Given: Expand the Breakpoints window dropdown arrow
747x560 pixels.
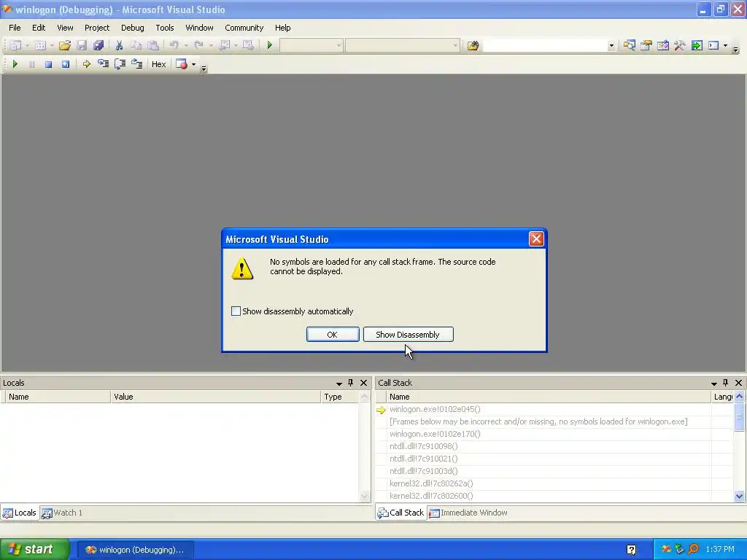Looking at the screenshot, I should [x=193, y=64].
